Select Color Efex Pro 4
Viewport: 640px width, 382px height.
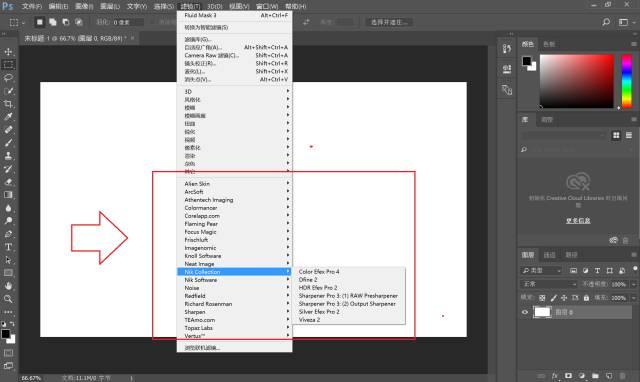pos(349,271)
